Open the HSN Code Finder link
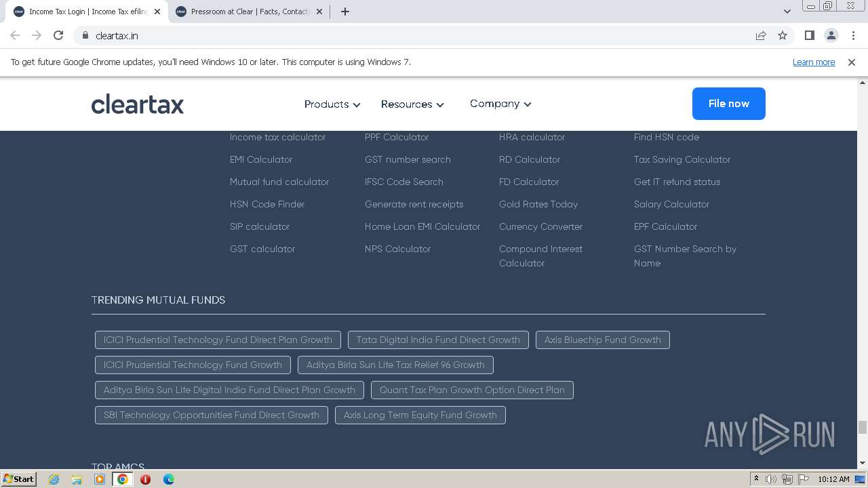The width and height of the screenshot is (868, 488). [267, 204]
